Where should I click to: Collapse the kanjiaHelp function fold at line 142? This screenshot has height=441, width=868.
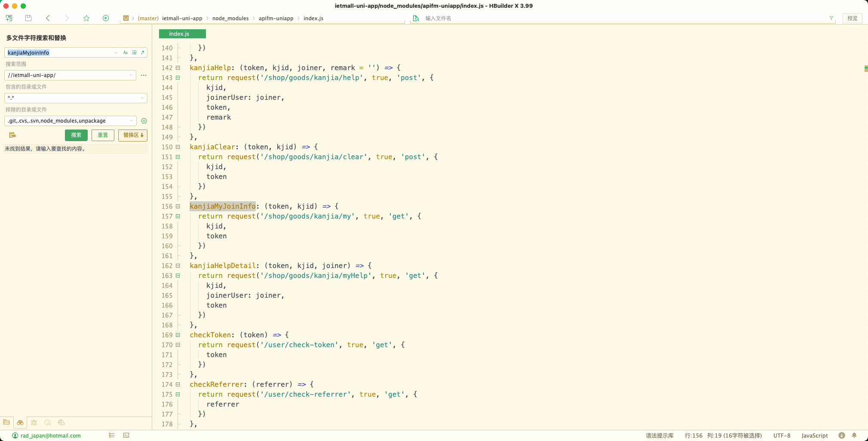[178, 68]
